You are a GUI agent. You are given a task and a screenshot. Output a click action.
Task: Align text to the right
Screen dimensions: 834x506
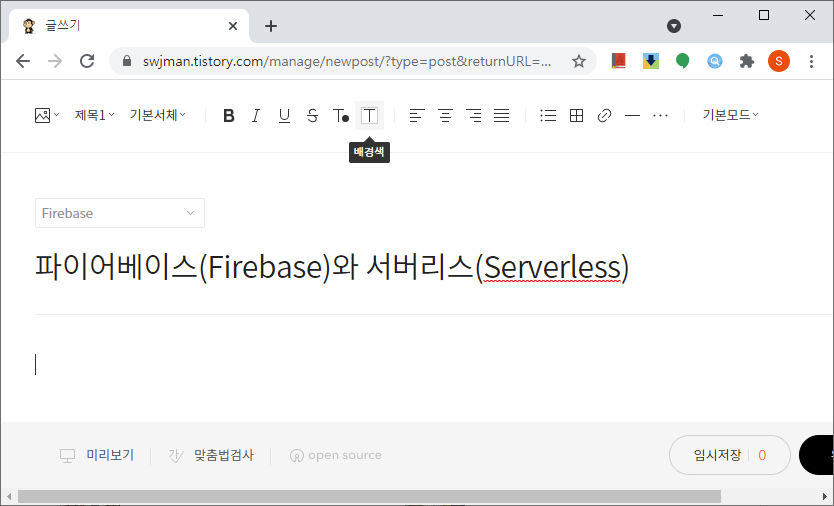click(x=473, y=115)
